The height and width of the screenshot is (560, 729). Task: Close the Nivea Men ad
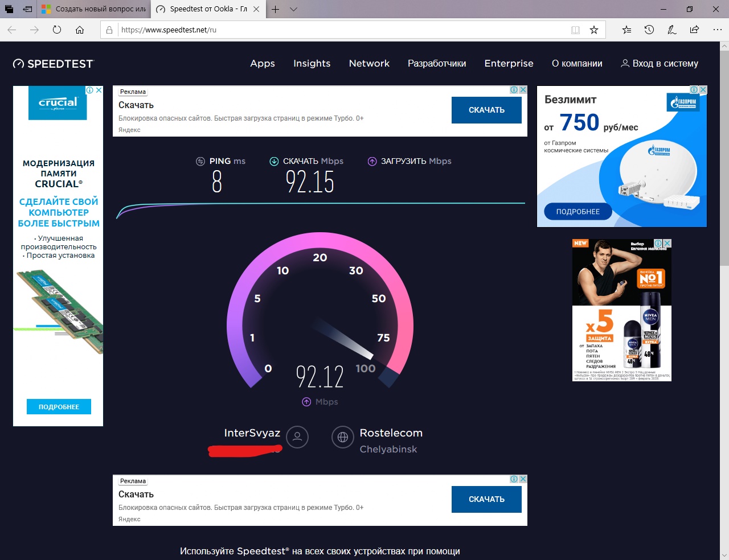[667, 243]
